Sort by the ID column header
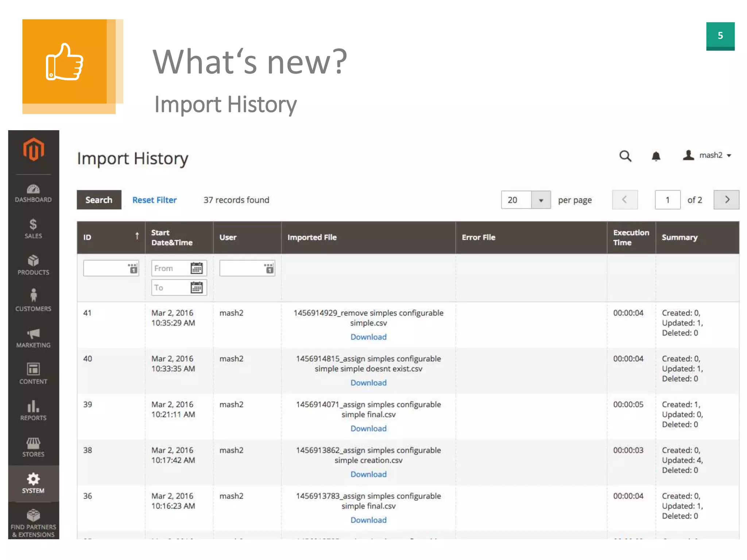 coord(111,237)
